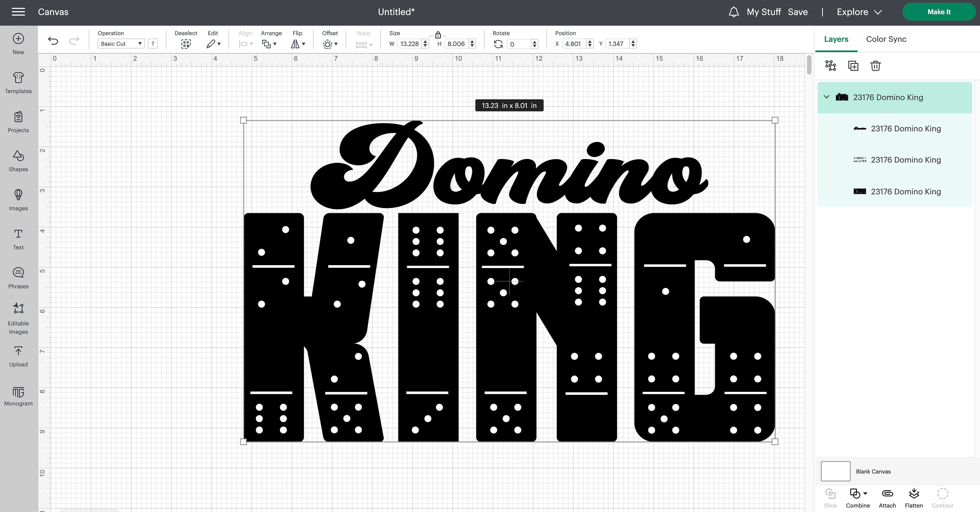Viewport: 980px width, 512px height.
Task: Click the Rotate angle input field
Action: [x=518, y=44]
